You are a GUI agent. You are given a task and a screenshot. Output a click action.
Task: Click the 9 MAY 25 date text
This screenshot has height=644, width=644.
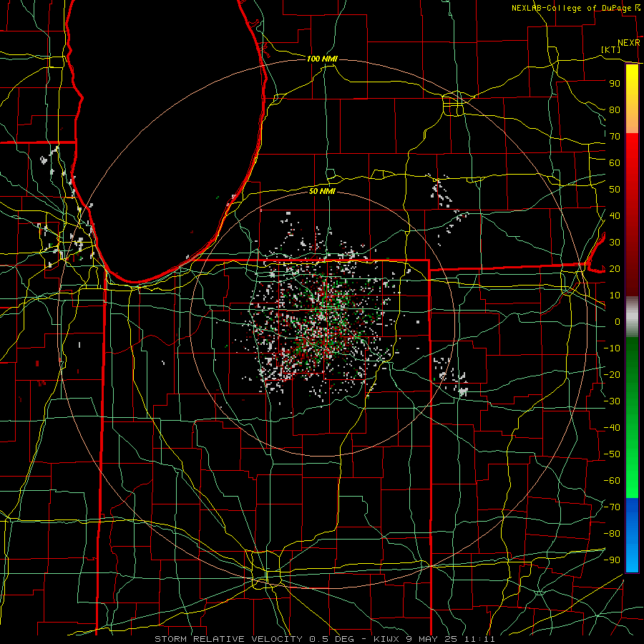coord(433,639)
